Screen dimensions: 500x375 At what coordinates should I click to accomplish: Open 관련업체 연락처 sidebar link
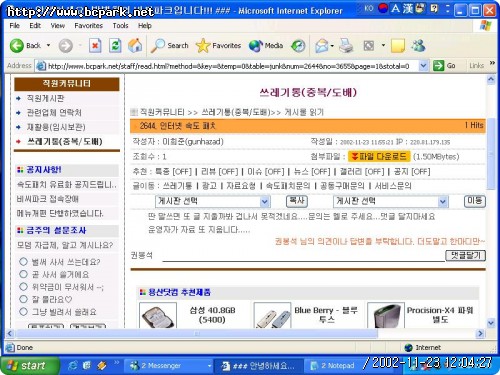coord(54,113)
